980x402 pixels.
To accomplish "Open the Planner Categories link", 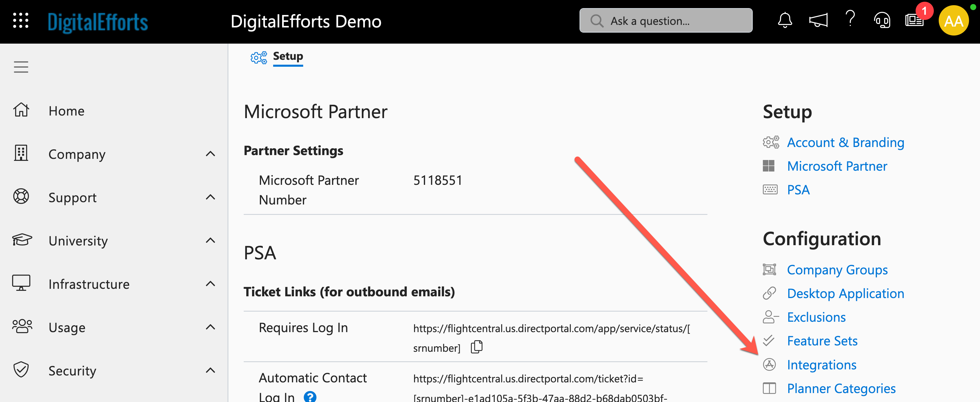I will click(x=841, y=389).
